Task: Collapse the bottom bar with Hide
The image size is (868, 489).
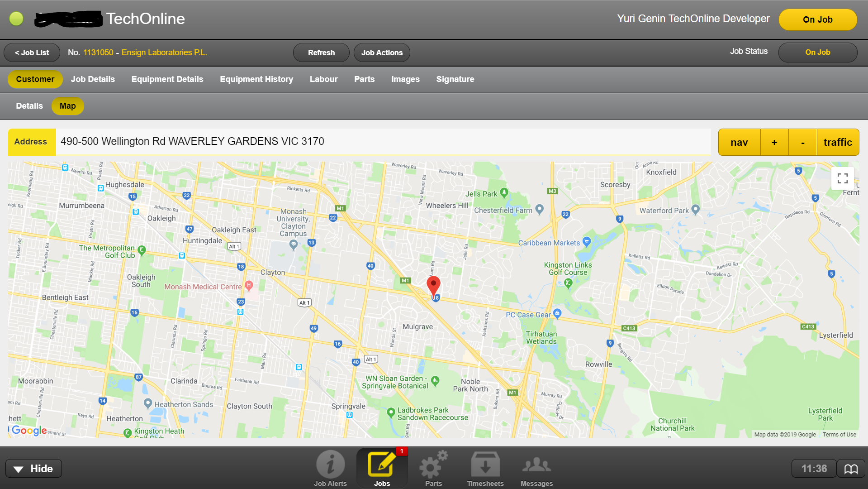Action: point(33,469)
